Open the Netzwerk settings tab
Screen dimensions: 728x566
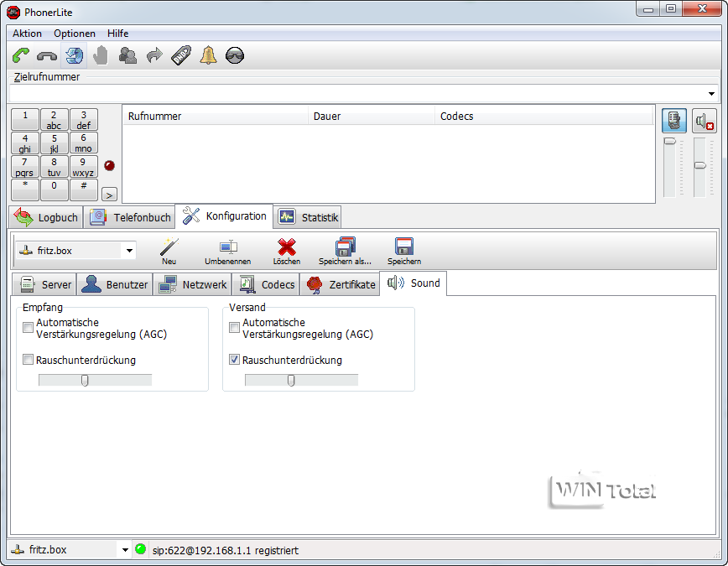[x=193, y=284]
